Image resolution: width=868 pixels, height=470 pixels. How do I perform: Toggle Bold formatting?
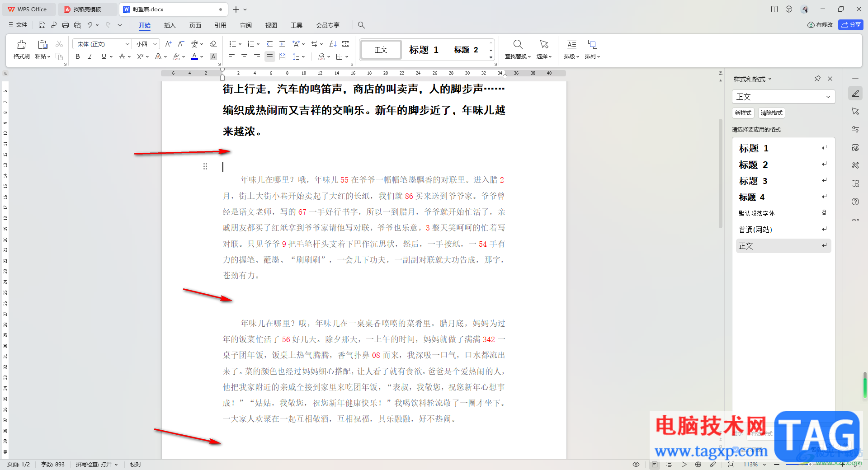pyautogui.click(x=78, y=56)
